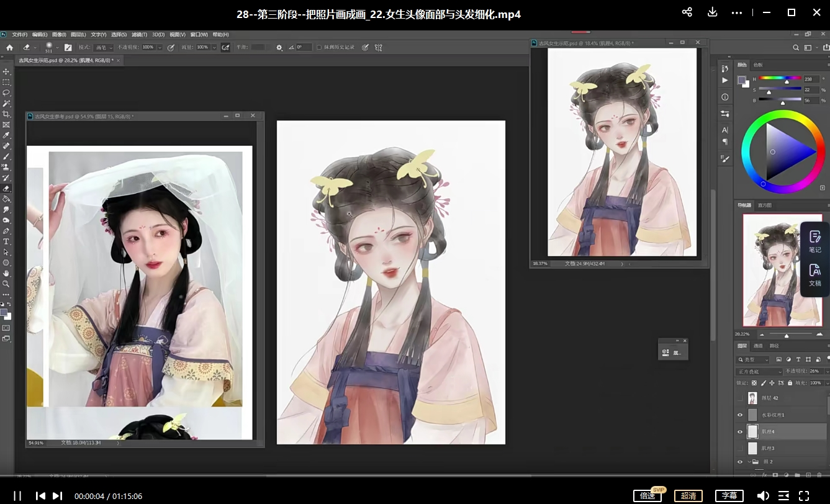Image resolution: width=830 pixels, height=504 pixels.
Task: Open eraser tool preset dropdown arrow
Action: [35, 47]
